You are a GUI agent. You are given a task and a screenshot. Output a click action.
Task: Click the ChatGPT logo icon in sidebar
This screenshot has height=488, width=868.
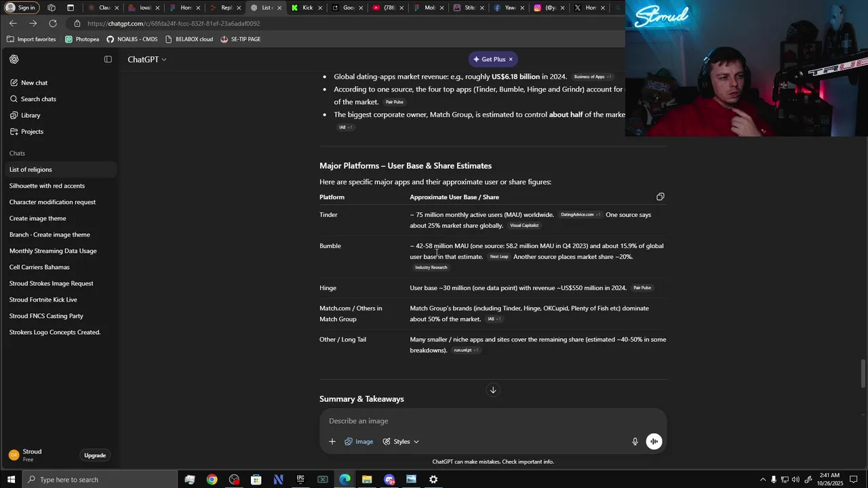point(14,59)
